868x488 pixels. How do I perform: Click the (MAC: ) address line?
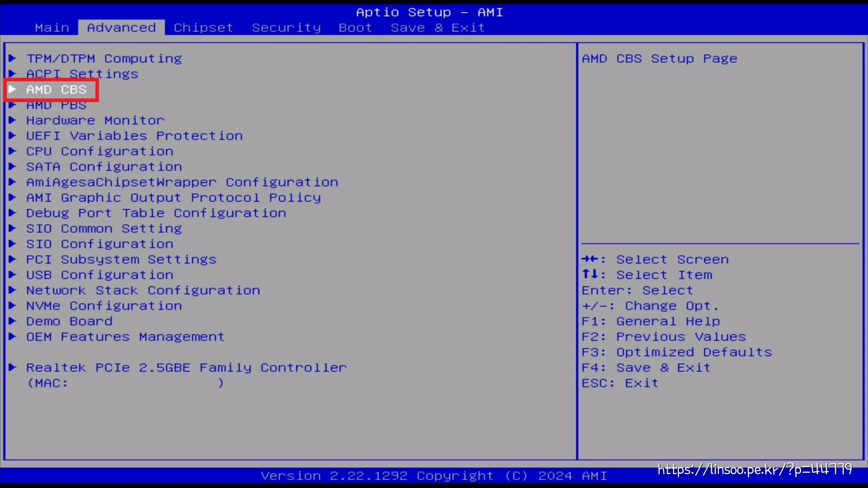(126, 383)
